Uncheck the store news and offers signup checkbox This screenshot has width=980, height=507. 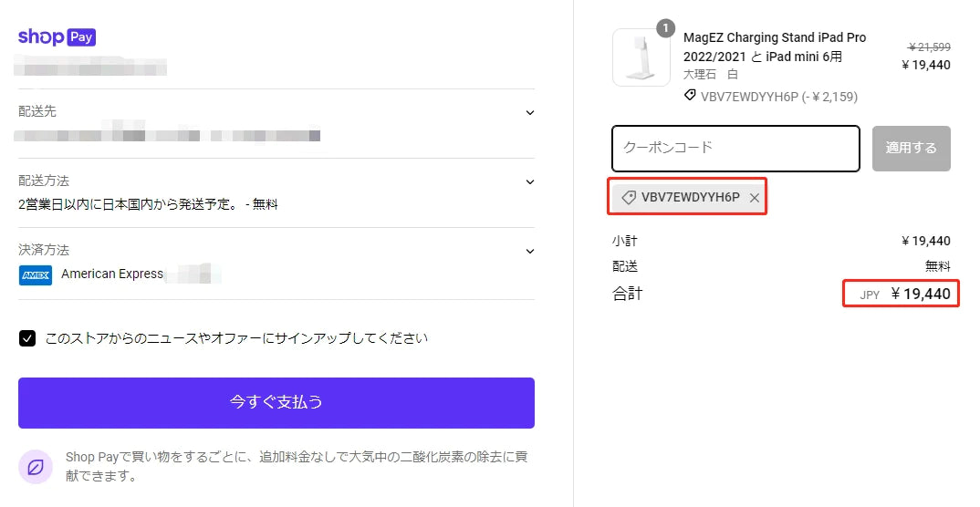pos(26,338)
